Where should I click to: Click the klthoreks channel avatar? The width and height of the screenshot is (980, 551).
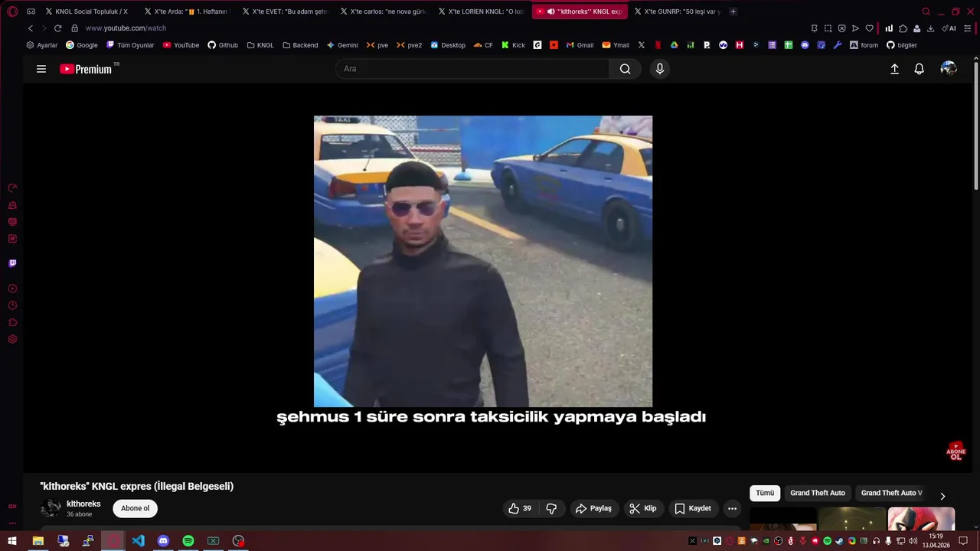coord(51,508)
